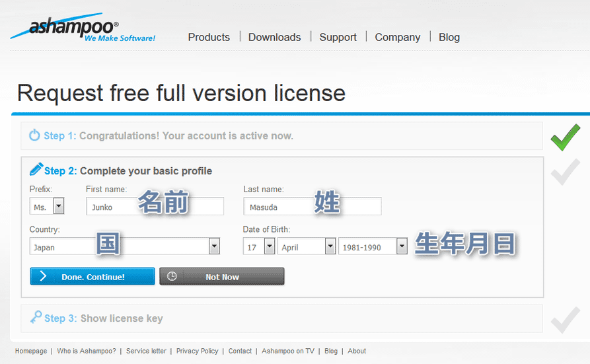Go to Blog in top navigation
The image size is (590, 364).
click(x=449, y=37)
